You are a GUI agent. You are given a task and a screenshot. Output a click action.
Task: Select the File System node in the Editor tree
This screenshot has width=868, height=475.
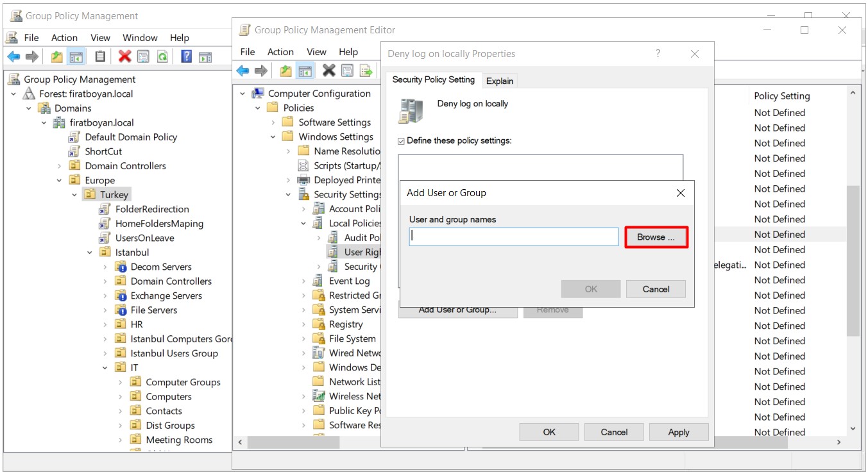click(x=352, y=338)
